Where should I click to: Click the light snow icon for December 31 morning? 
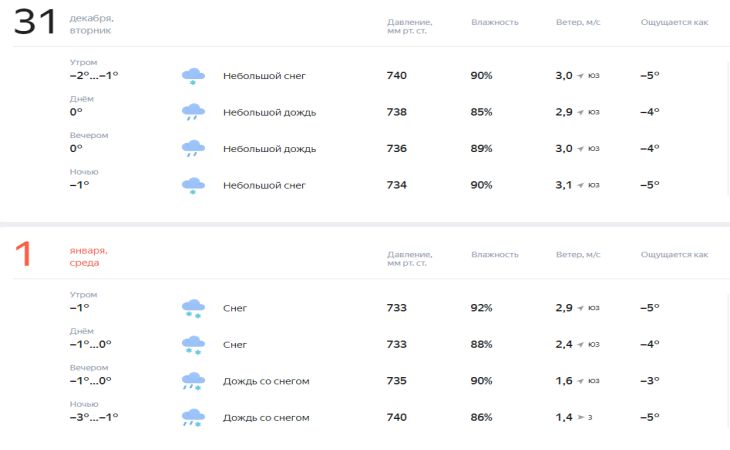[193, 76]
